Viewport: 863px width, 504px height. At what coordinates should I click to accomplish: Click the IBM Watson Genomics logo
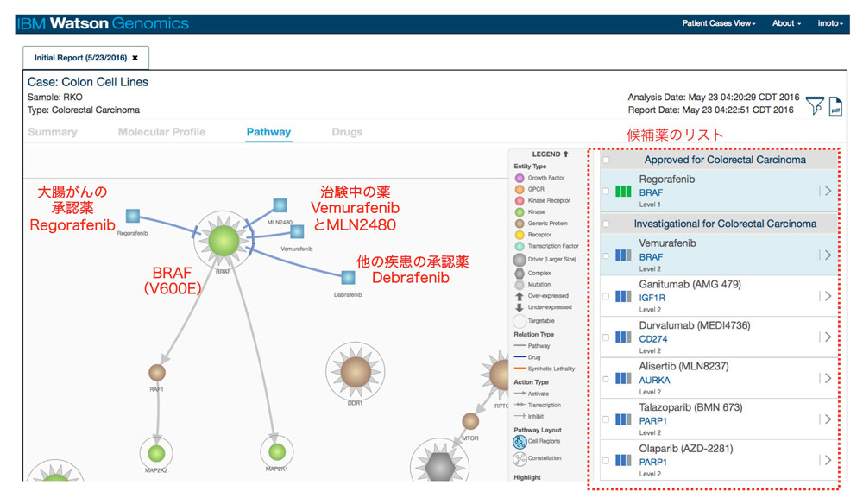coord(103,23)
